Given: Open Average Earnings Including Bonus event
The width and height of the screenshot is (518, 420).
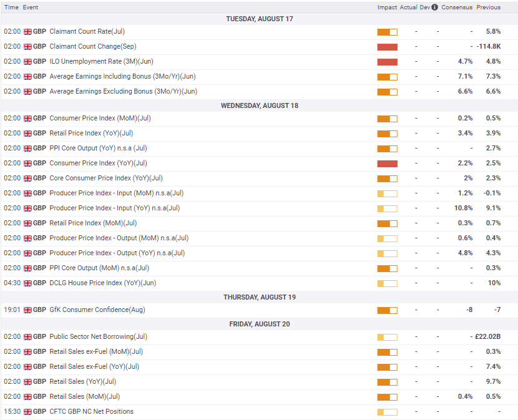Looking at the screenshot, I should [122, 76].
